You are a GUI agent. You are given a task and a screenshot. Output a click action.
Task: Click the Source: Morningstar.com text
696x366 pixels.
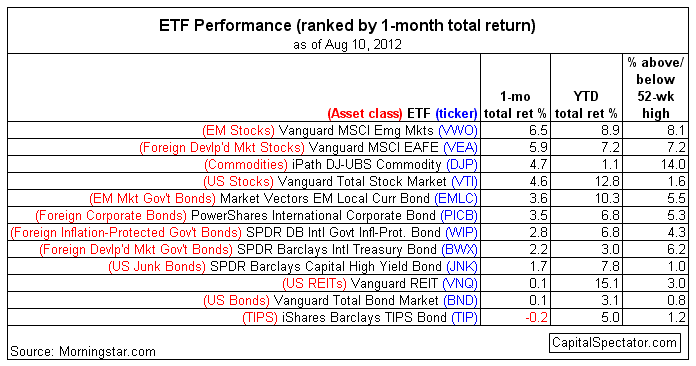coord(83,352)
